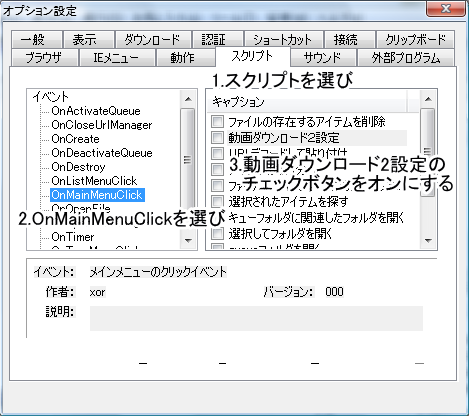
Task: Select OnMainMenuClick in event tree
Action: [97, 195]
